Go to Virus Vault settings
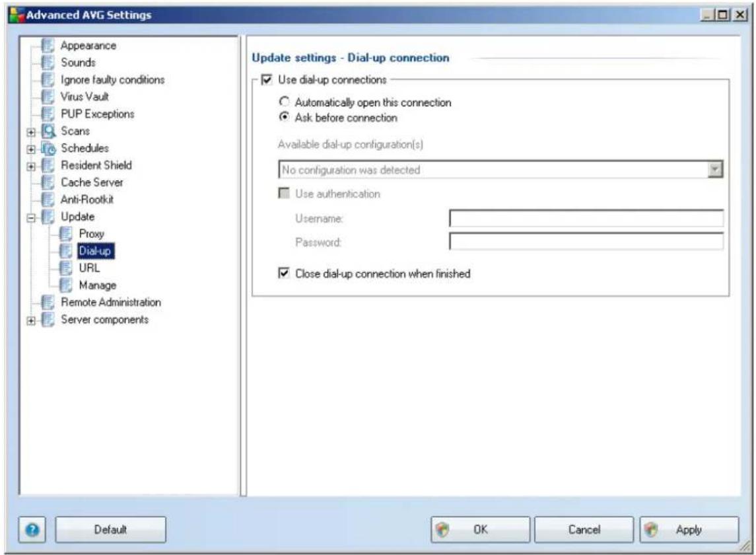This screenshot has height=555, width=756. (85, 96)
